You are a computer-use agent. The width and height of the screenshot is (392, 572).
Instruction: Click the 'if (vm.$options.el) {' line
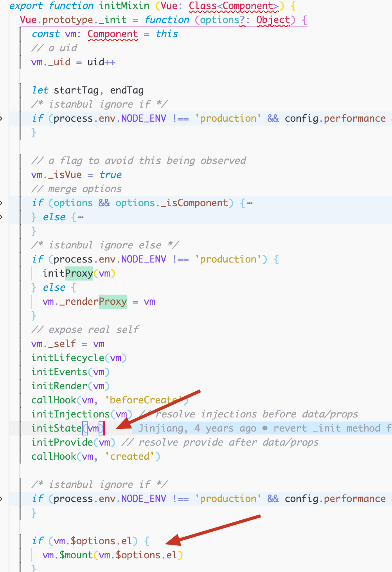click(x=91, y=541)
